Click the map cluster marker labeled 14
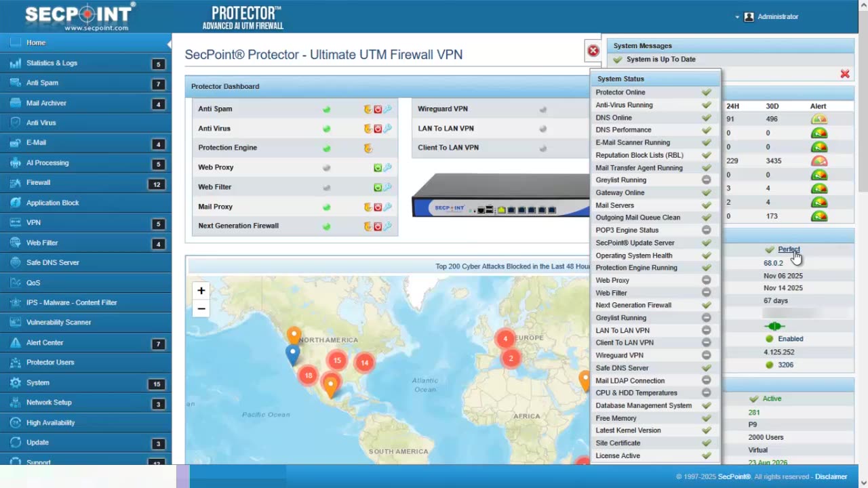The height and width of the screenshot is (488, 868). click(x=364, y=363)
